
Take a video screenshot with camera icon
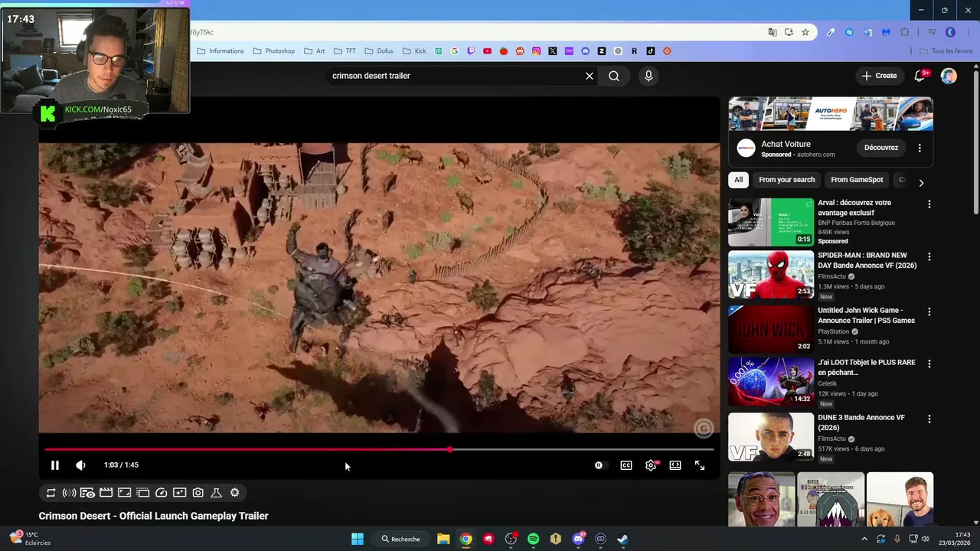pyautogui.click(x=198, y=493)
